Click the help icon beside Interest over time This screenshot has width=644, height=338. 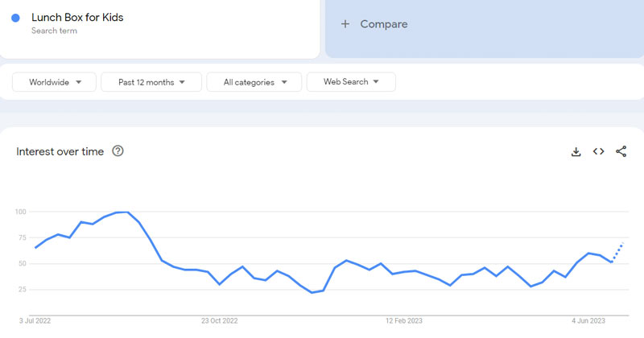[118, 151]
